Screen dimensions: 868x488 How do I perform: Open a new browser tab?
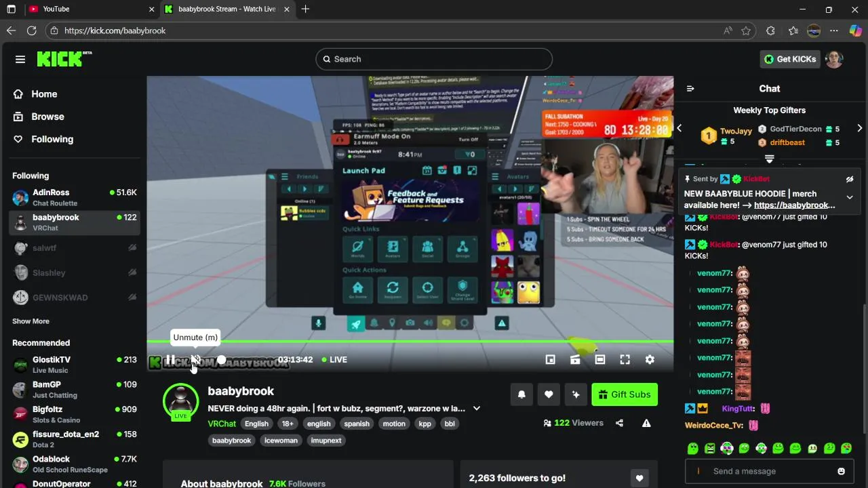point(305,9)
